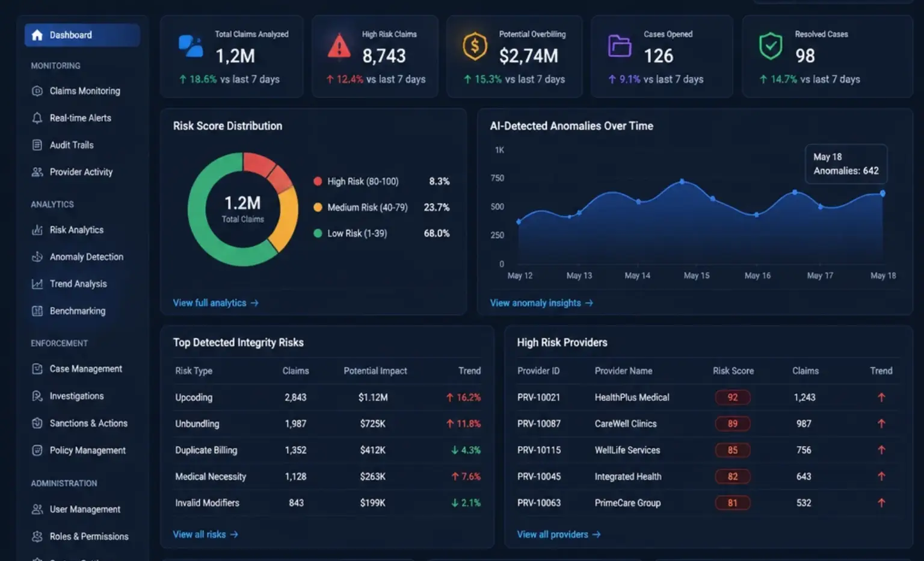Screen dimensions: 924x561
Task: Click the View all providers link
Action: pos(559,535)
